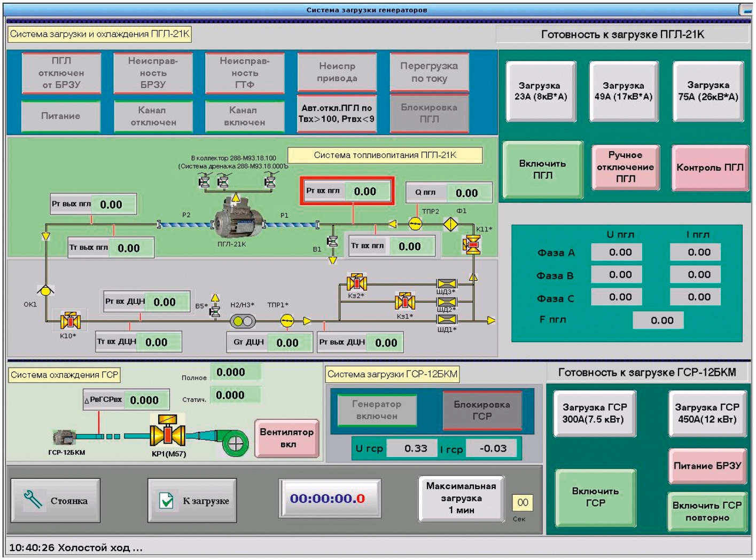Screen dimensions: 756x560
Task: Click the Рт вх пгл highlighted value box
Action: tap(347, 191)
